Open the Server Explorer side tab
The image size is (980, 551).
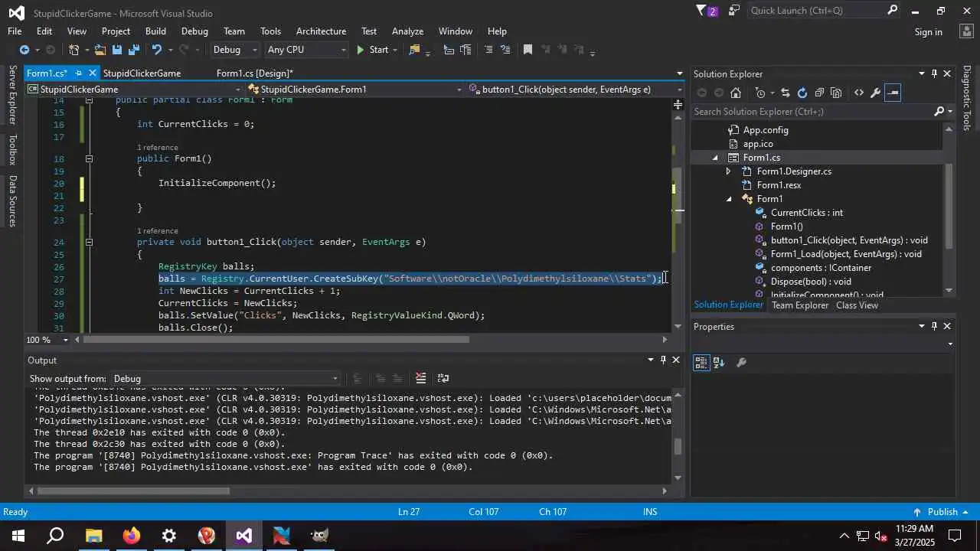[12, 95]
